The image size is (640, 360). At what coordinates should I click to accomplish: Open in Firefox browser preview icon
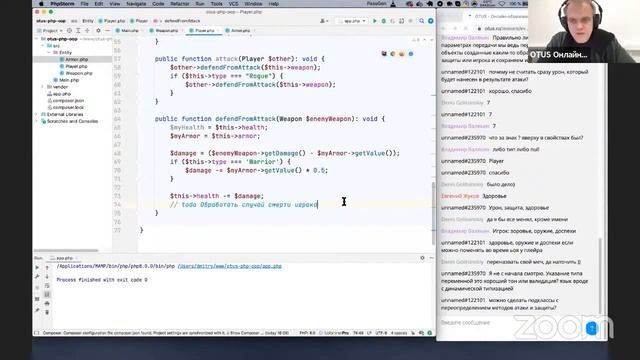tap(402, 53)
